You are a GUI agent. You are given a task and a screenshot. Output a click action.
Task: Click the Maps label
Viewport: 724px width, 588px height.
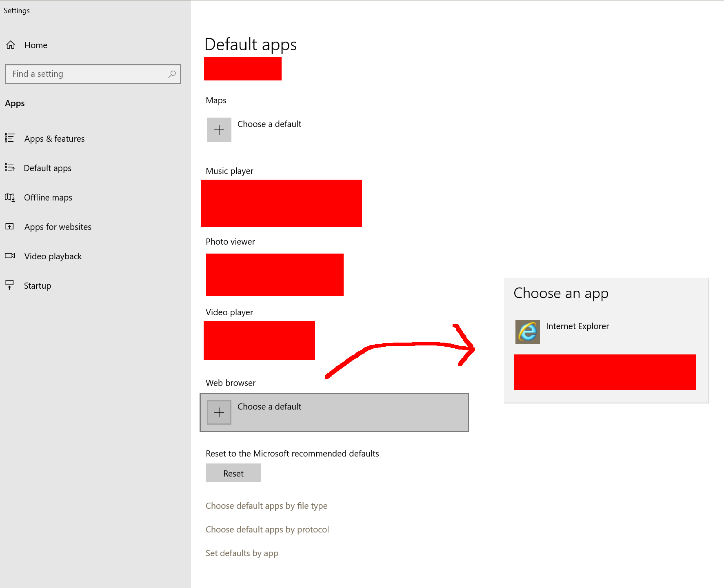216,100
